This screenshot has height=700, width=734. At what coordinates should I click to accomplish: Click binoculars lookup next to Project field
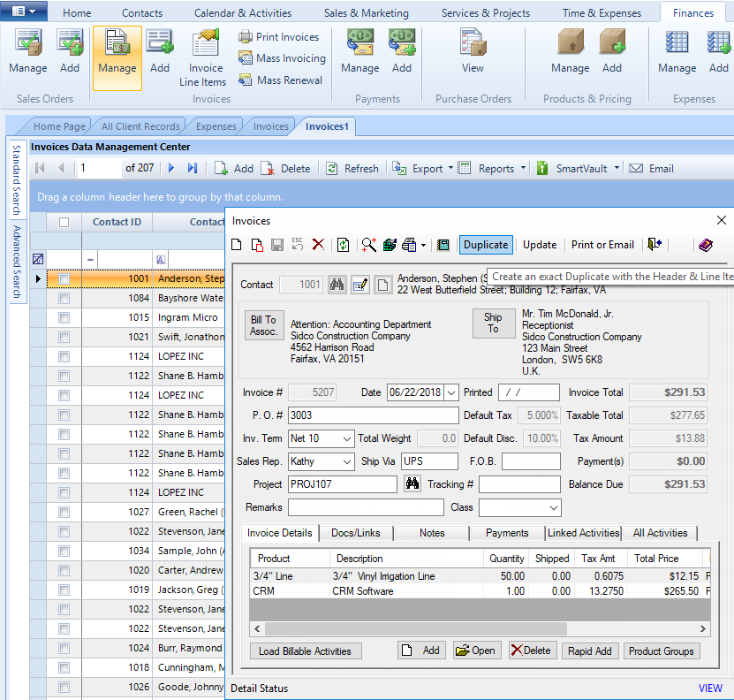coord(412,483)
